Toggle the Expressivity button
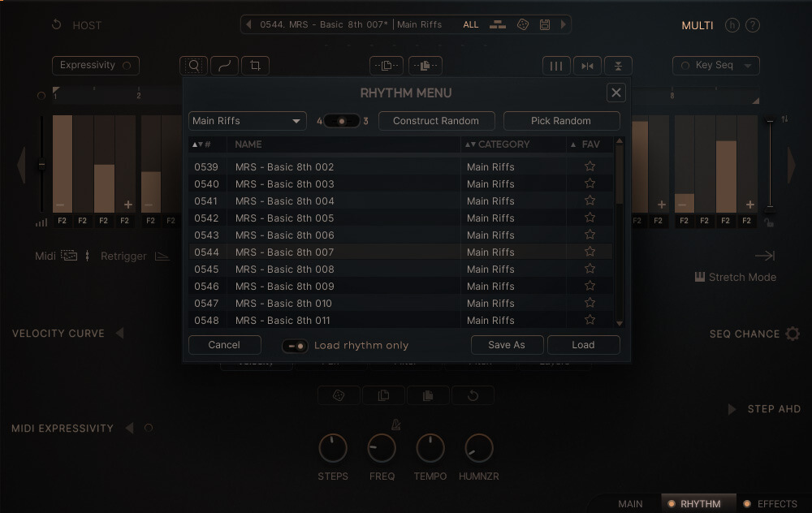 95,66
